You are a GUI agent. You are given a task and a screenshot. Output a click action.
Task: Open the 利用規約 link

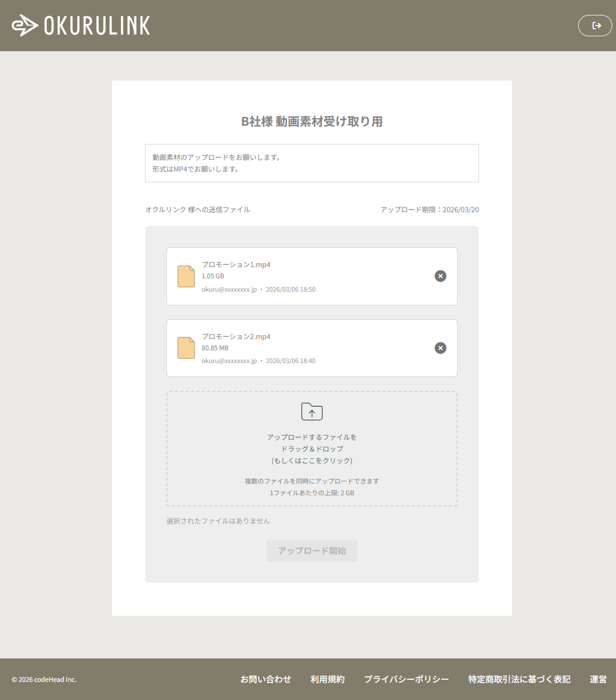(327, 679)
